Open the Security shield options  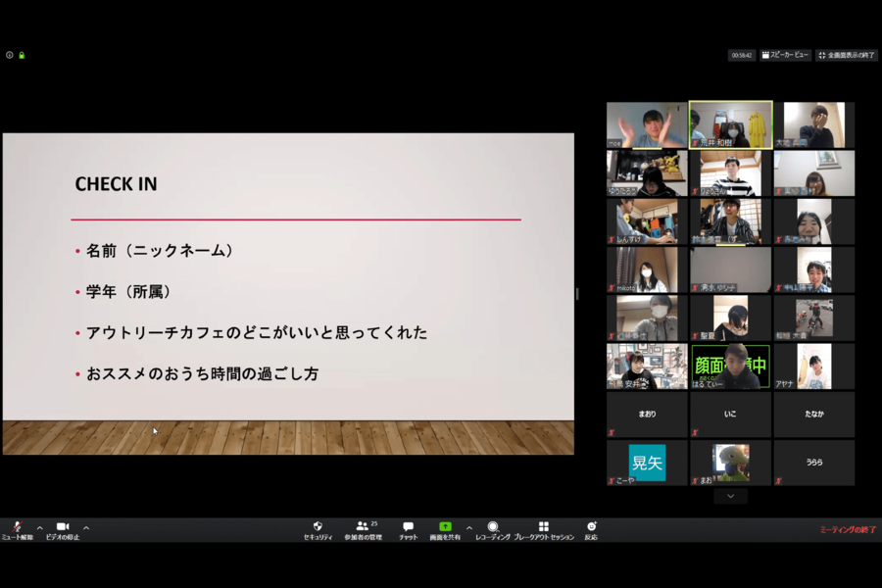[318, 529]
